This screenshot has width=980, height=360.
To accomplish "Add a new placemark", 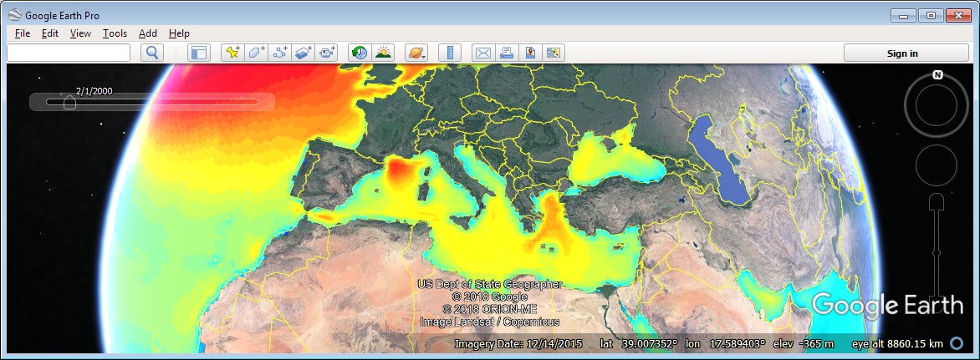I will click(232, 53).
